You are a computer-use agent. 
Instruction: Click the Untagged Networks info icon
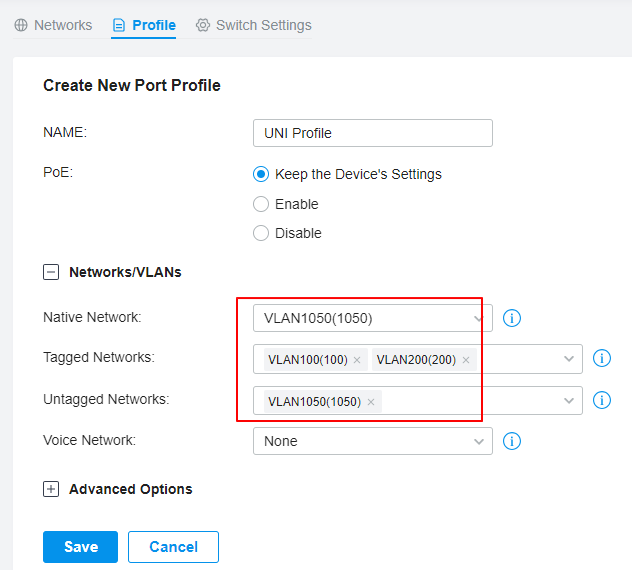pos(601,400)
